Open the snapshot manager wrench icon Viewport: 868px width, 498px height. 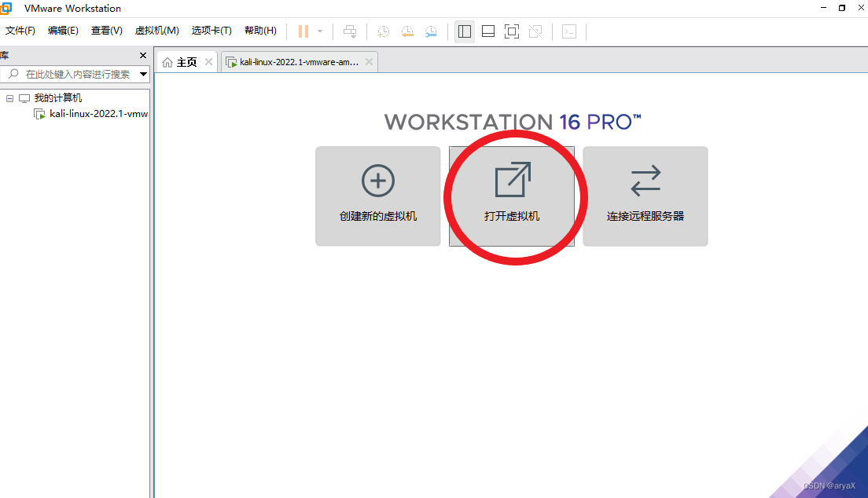431,31
